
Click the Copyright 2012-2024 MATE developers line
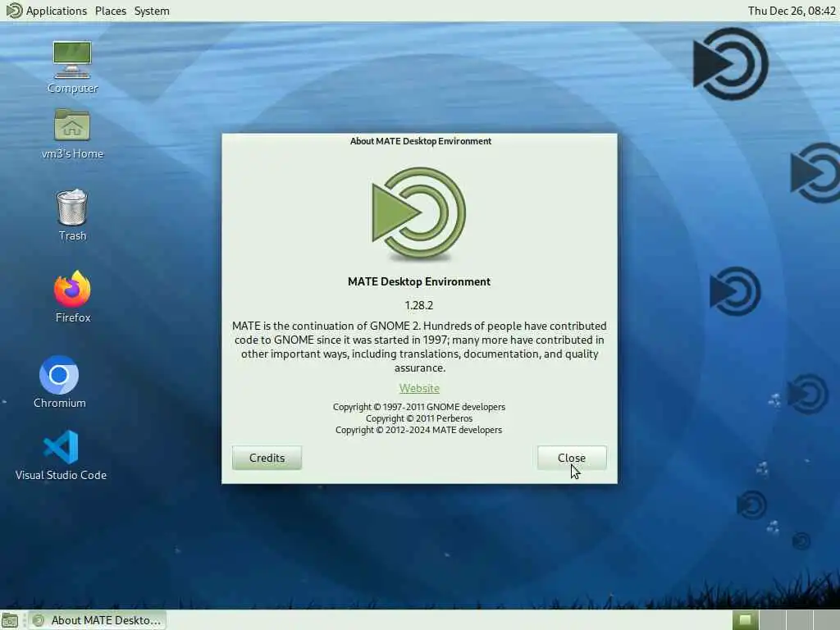(x=419, y=430)
